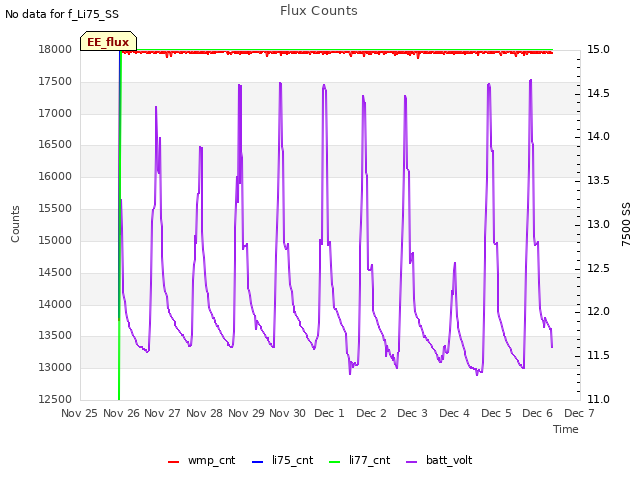The image size is (640, 480).
Task: Click the 13000 left axis value
Action: [55, 367]
